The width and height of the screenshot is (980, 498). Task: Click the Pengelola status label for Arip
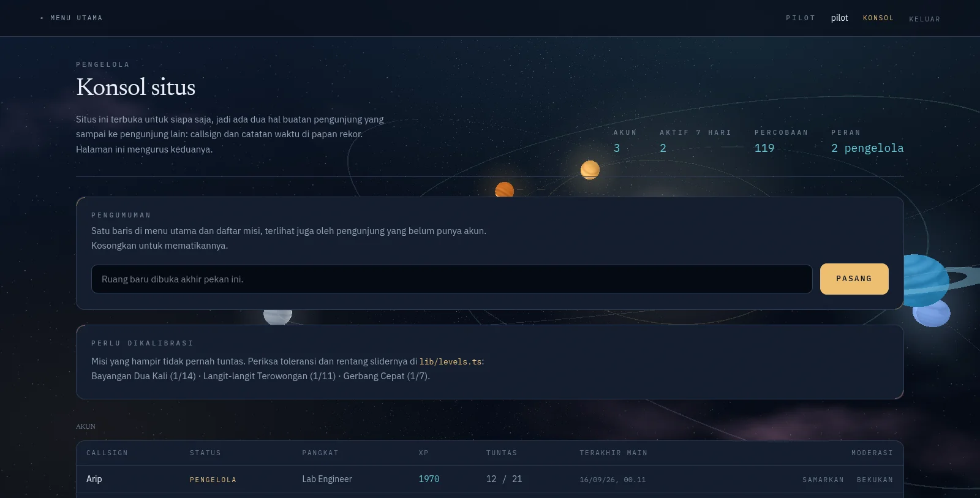(x=213, y=480)
